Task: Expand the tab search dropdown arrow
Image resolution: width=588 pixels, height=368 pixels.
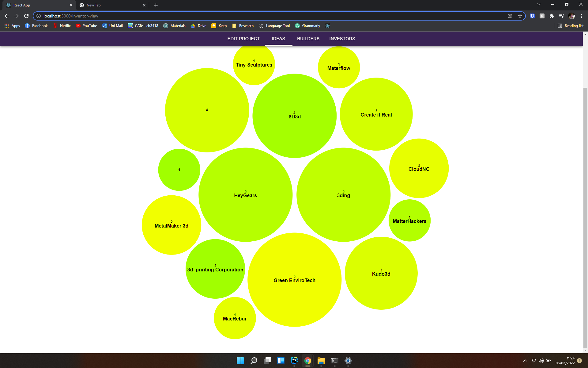Action: pos(539,5)
